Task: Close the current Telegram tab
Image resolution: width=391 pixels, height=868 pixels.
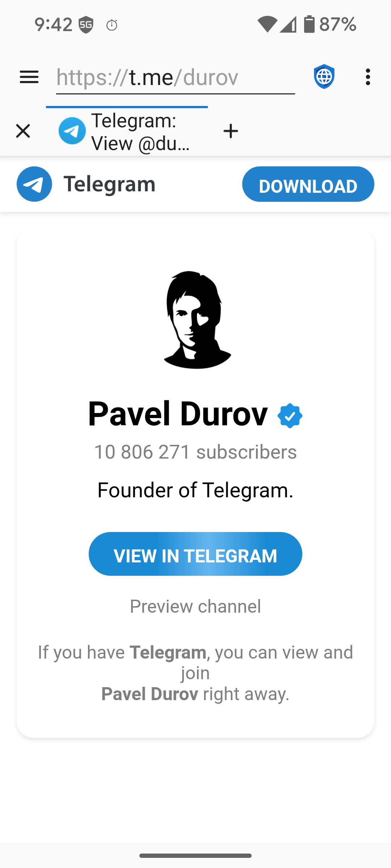Action: click(23, 131)
